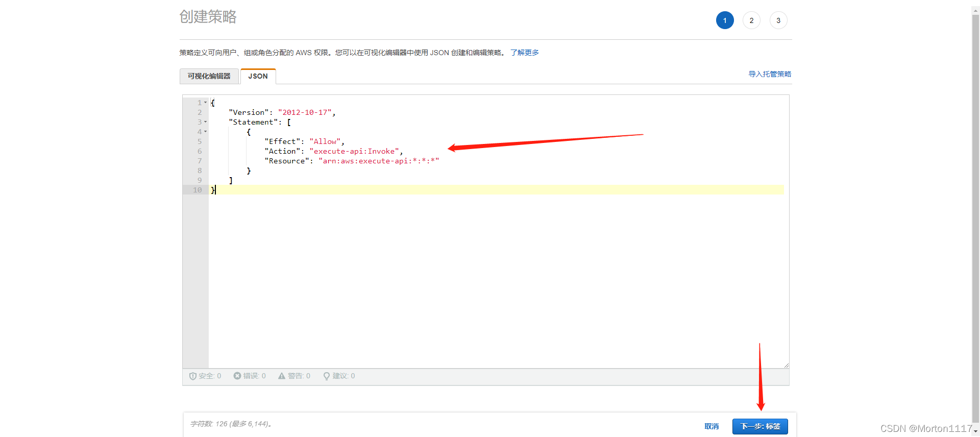
Task: Click the 错误 error icon
Action: tap(237, 376)
